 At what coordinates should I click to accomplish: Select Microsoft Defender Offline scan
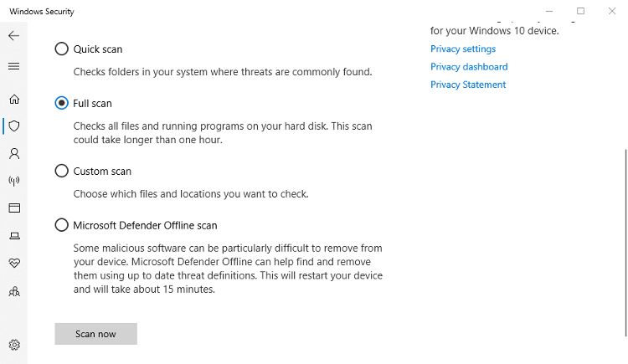(62, 225)
